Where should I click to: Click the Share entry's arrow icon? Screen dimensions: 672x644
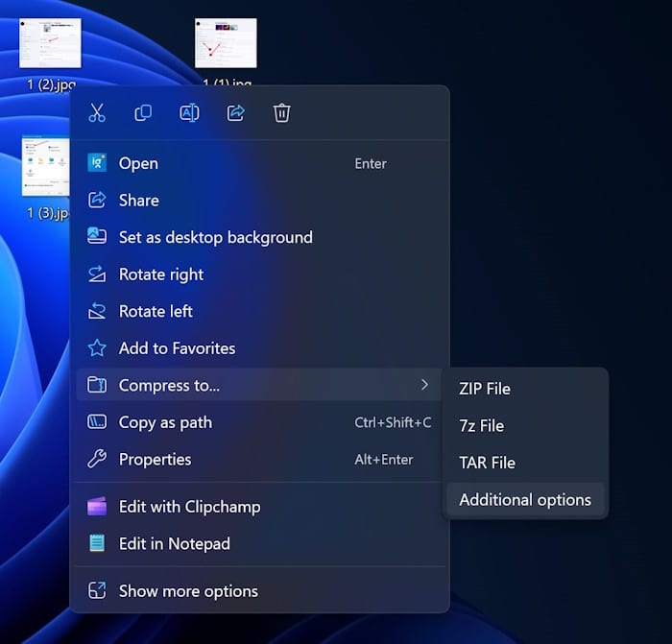97,200
